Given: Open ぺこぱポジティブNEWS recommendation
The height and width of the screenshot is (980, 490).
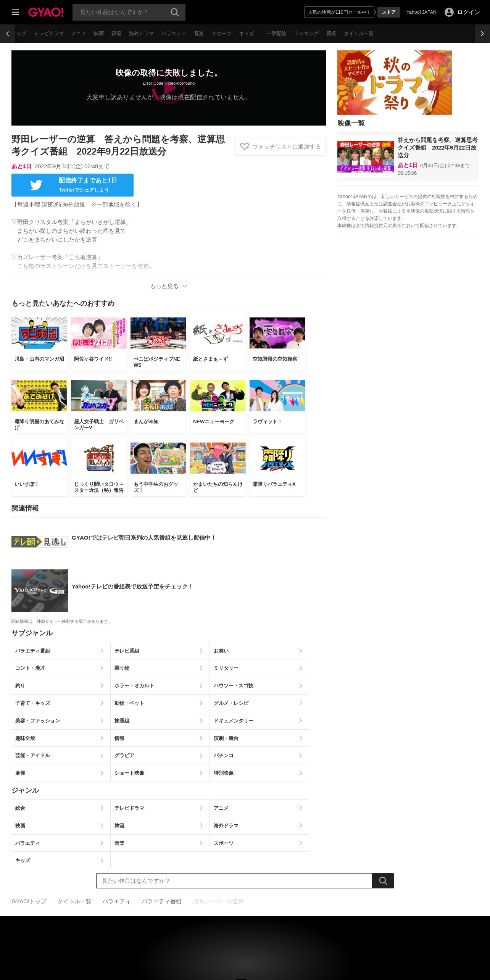Looking at the screenshot, I should (x=158, y=342).
